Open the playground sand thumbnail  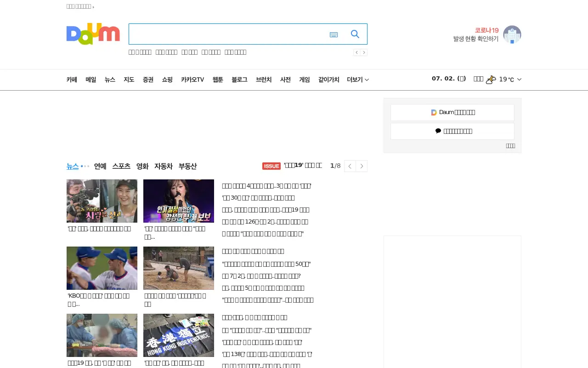[x=179, y=268]
